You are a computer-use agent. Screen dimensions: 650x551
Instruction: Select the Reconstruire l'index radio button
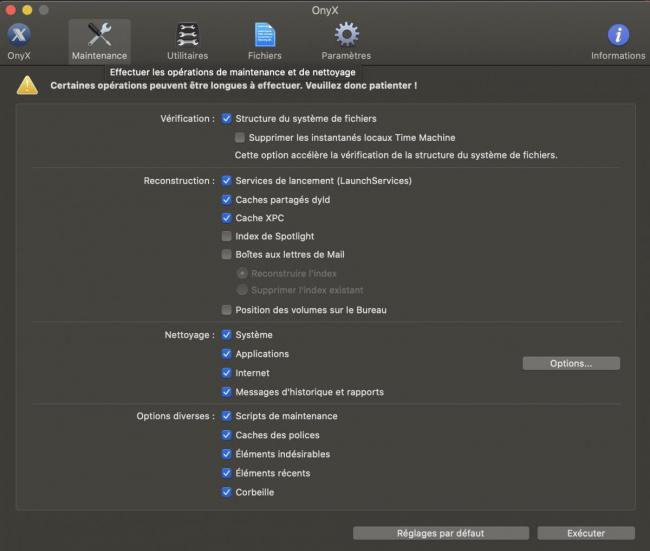click(x=241, y=273)
